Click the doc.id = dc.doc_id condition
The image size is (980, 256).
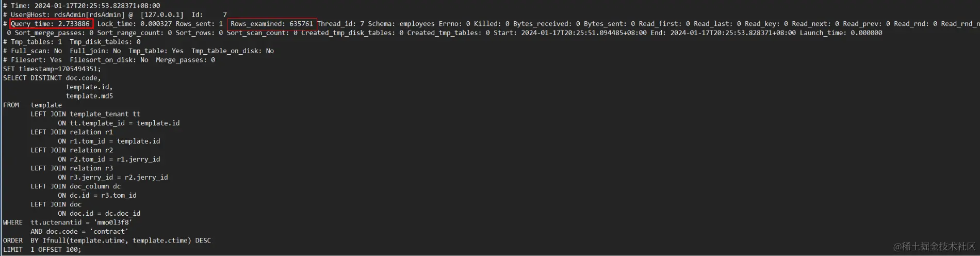coord(105,214)
